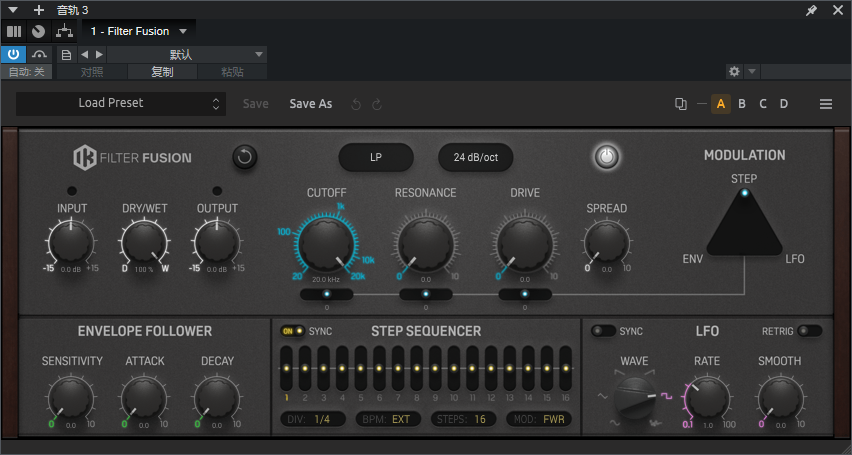852x455 pixels.
Task: Open the 24 dB/oct slope selector
Action: (x=475, y=158)
